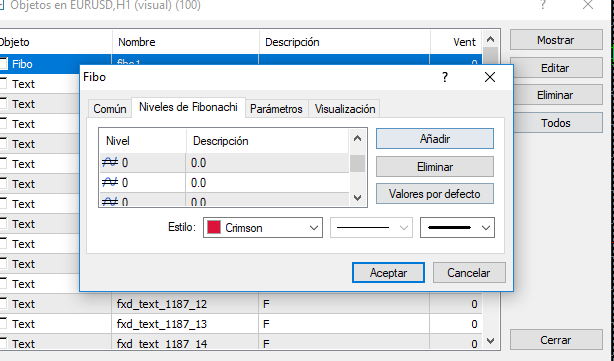Click the Crimson red color swatch
Viewport: 614px width, 361px height.
tap(214, 227)
